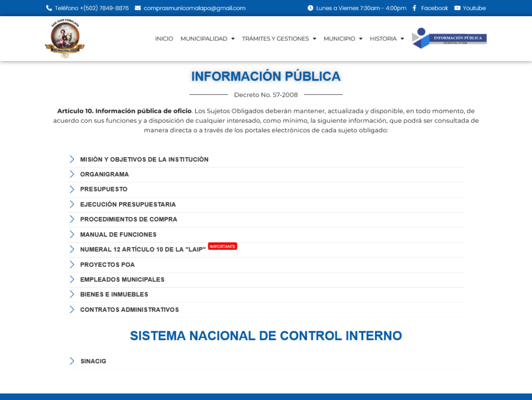Click the compras email address link
532x400 pixels.
(194, 8)
